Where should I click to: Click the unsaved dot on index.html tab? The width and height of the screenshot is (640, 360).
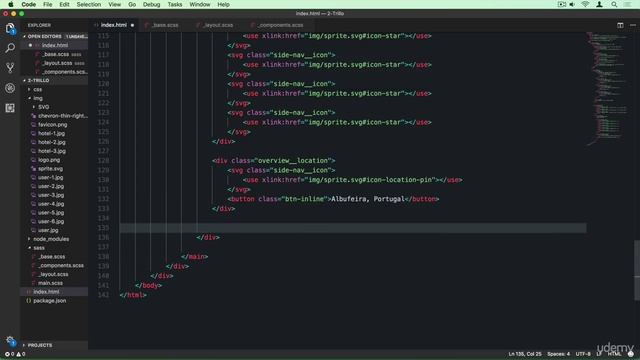pyautogui.click(x=132, y=25)
